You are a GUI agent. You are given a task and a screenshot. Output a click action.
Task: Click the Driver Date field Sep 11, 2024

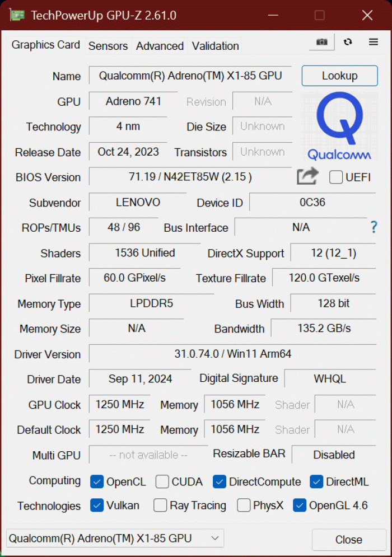click(140, 378)
